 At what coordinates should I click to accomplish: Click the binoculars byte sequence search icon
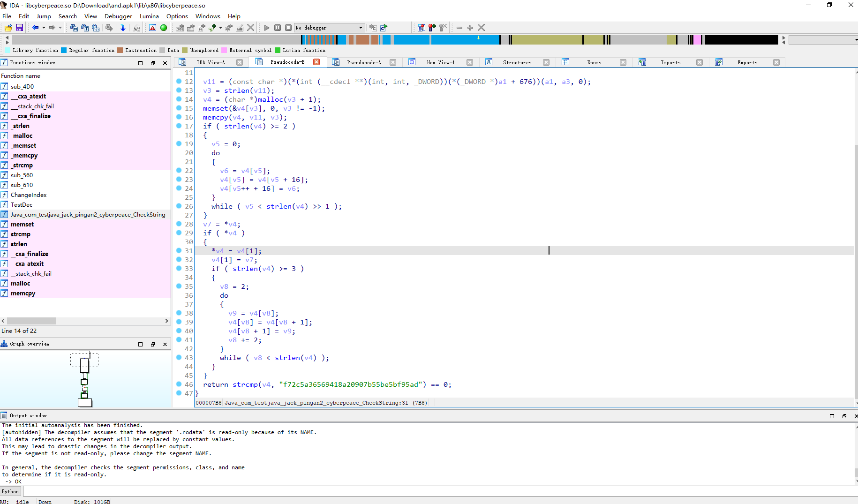pos(96,28)
